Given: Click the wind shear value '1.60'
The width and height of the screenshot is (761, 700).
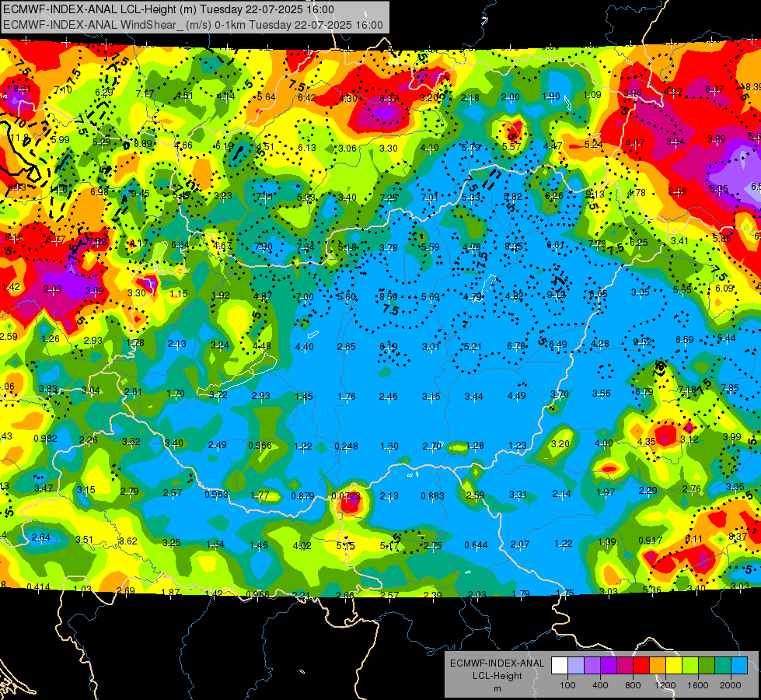Looking at the screenshot, I should pos(389,446).
